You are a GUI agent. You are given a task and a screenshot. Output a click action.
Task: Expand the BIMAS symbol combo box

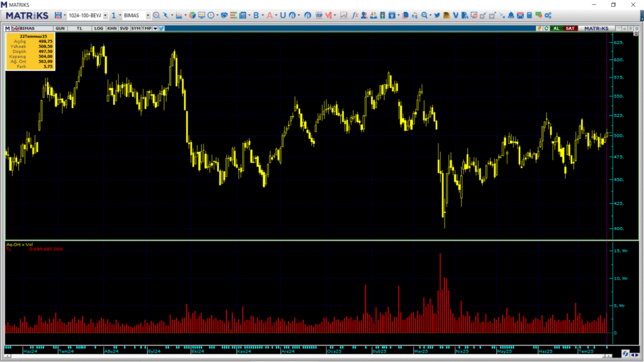point(148,15)
